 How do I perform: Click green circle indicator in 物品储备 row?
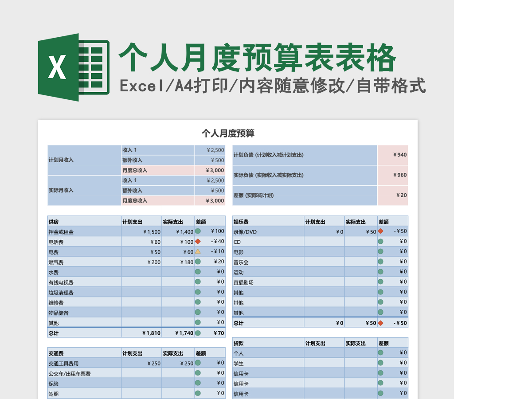198,313
